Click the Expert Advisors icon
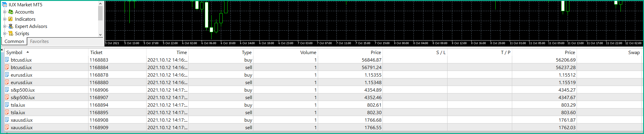Image resolution: width=644 pixels, height=134 pixels. (11, 26)
